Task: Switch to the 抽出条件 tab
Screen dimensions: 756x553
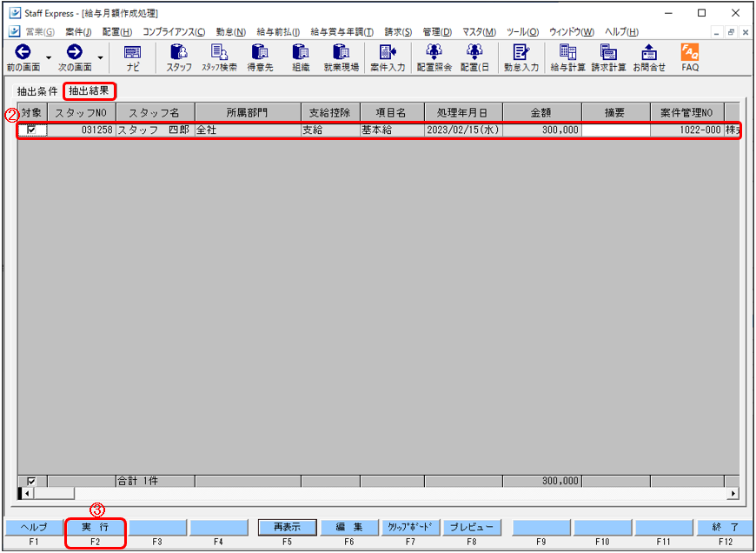Action: pos(37,91)
